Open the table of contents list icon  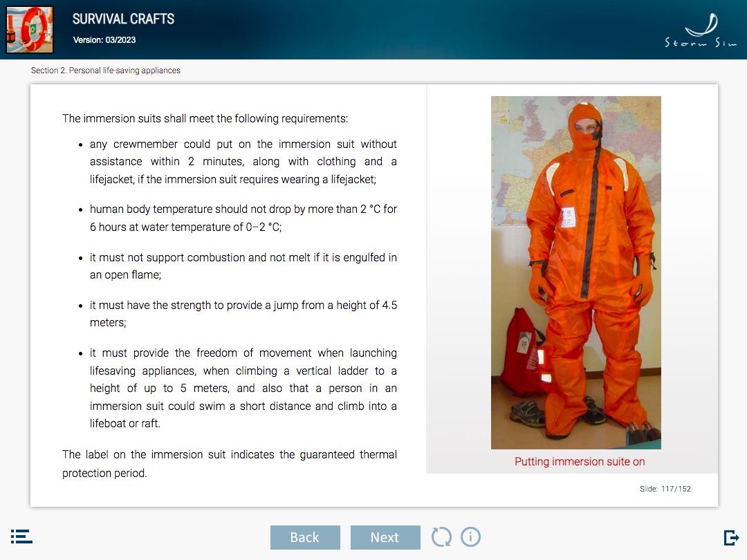[21, 536]
